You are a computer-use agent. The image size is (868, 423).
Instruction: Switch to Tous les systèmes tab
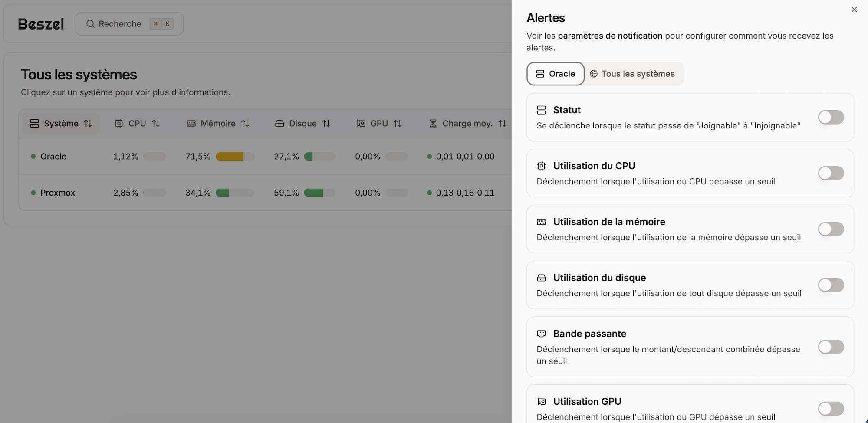click(632, 74)
